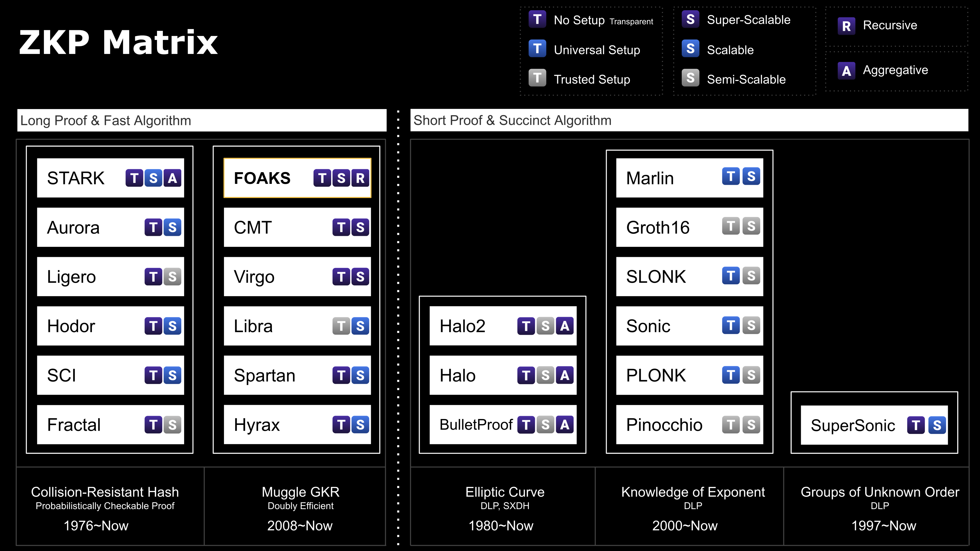
Task: Click the BulletProof card label
Action: pyautogui.click(x=476, y=425)
